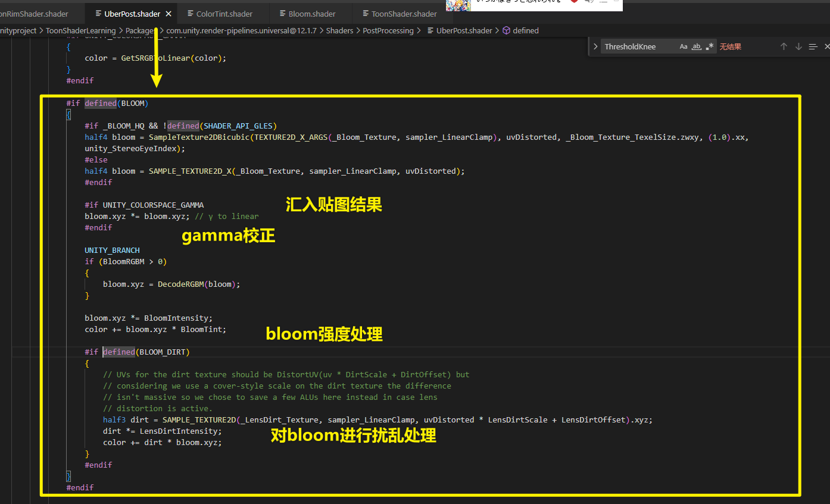This screenshot has width=830, height=504.
Task: Select next match arrow in Find widget
Action: (x=798, y=46)
